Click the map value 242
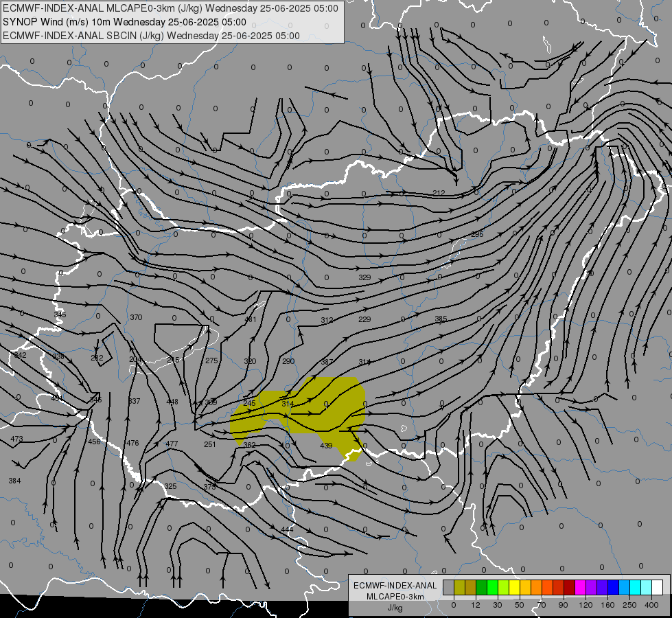The image size is (672, 618). click(20, 355)
